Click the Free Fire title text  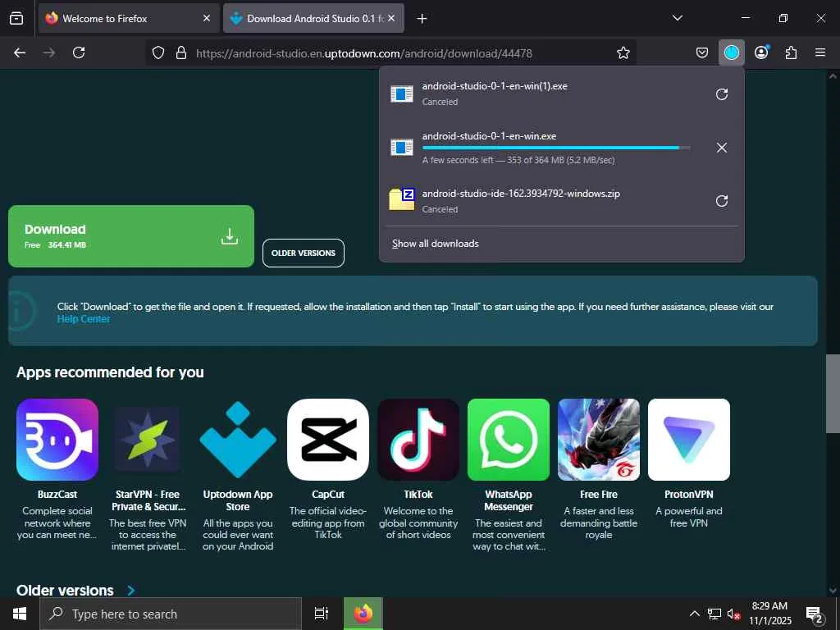(598, 495)
